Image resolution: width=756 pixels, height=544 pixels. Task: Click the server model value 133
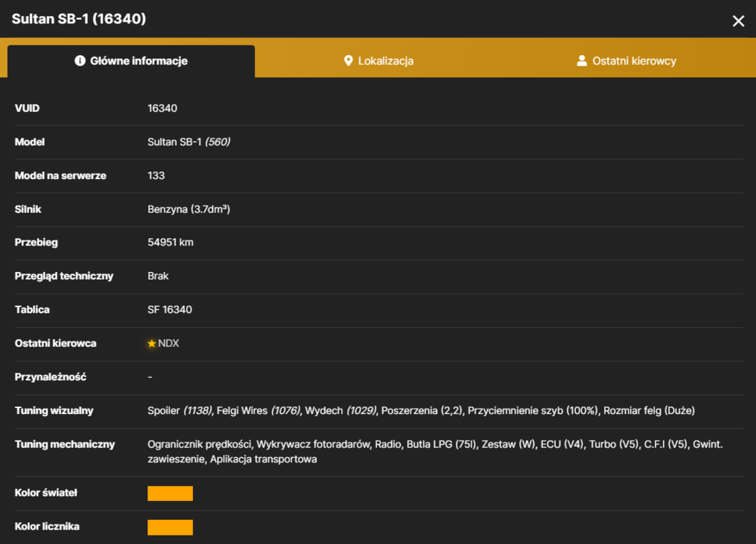[156, 175]
